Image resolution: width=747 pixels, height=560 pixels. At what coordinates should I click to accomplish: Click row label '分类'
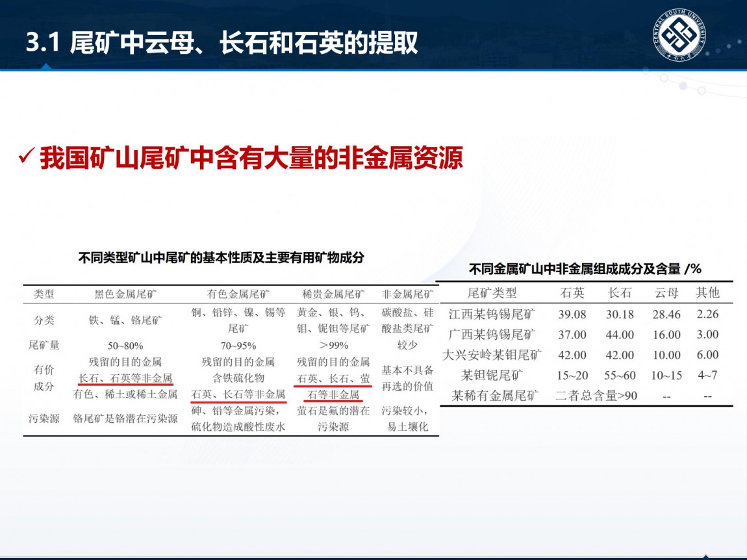44,320
